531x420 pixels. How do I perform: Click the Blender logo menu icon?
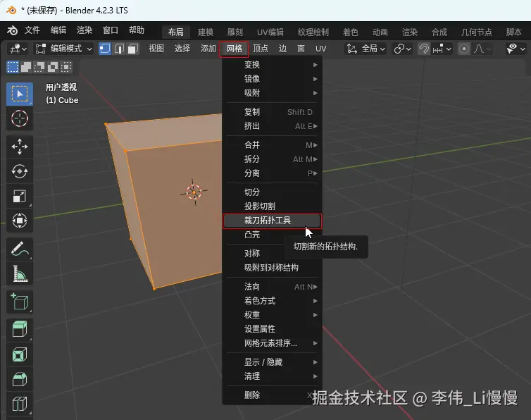tap(13, 30)
